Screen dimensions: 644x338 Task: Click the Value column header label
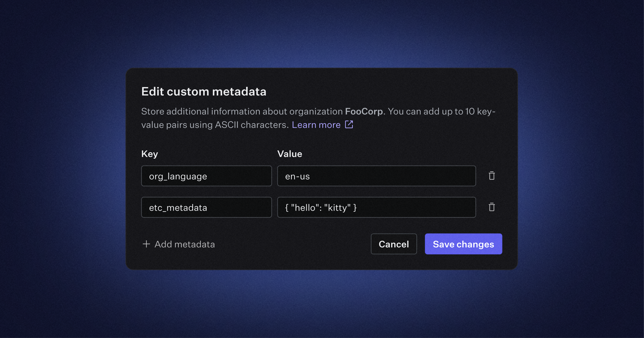pyautogui.click(x=290, y=154)
